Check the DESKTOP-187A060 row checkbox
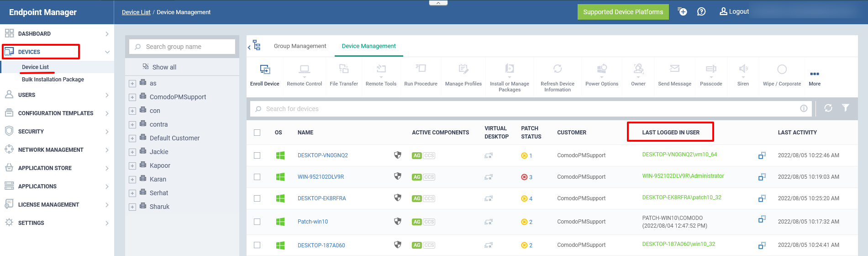Viewport: 868px width, 256px height. (x=257, y=245)
